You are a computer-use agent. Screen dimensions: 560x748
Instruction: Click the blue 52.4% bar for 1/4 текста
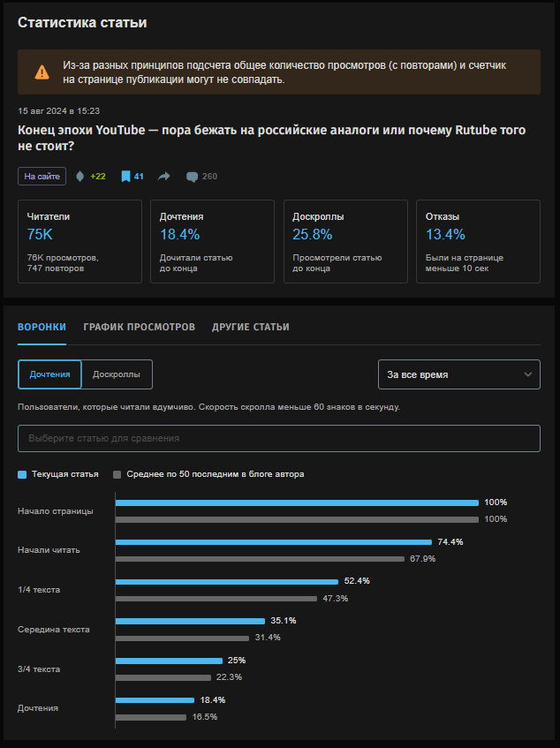click(x=227, y=581)
